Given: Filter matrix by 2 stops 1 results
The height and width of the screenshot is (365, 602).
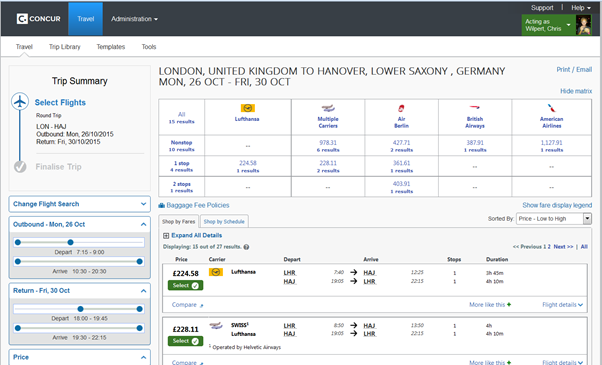Looking at the screenshot, I should coord(182,187).
